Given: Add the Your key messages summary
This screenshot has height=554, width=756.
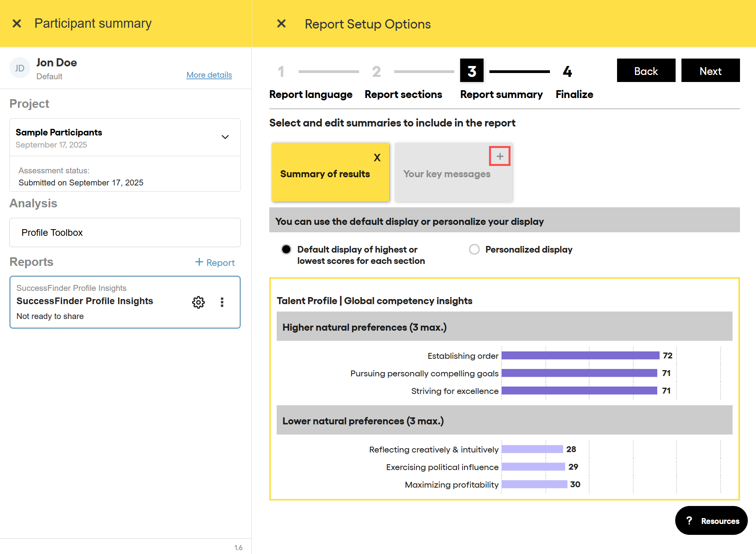Looking at the screenshot, I should tap(500, 157).
